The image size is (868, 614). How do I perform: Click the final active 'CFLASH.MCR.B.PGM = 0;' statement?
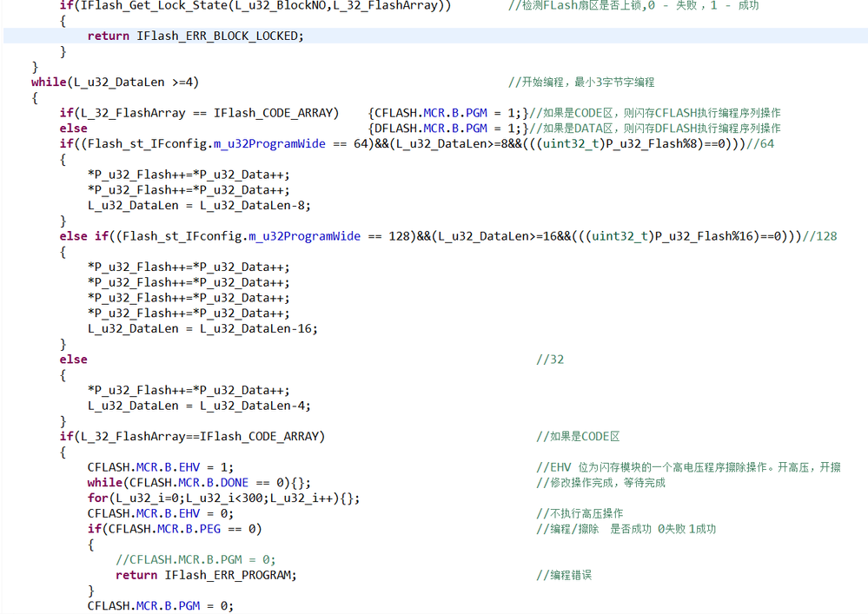[x=161, y=606]
